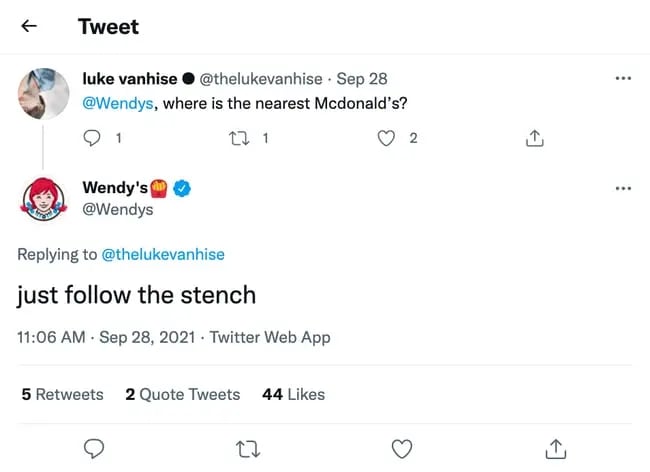The width and height of the screenshot is (650, 472).
Task: Retweet Wendy's stench reply
Action: point(247,447)
